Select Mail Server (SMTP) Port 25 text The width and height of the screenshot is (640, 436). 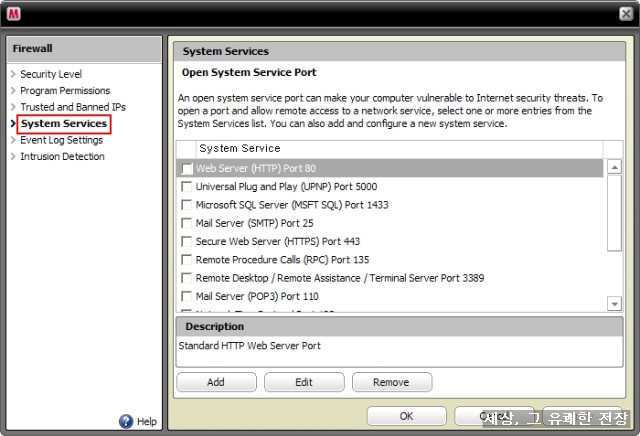(254, 223)
